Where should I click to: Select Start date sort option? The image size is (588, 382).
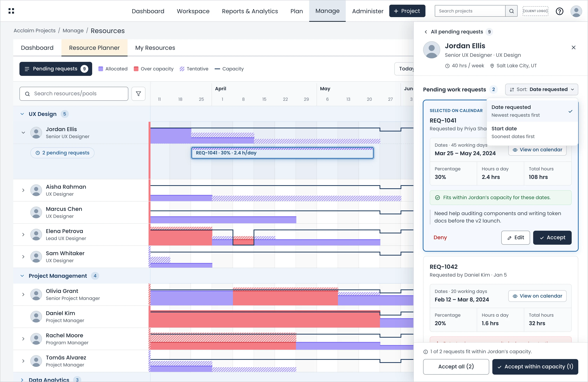tap(532, 132)
